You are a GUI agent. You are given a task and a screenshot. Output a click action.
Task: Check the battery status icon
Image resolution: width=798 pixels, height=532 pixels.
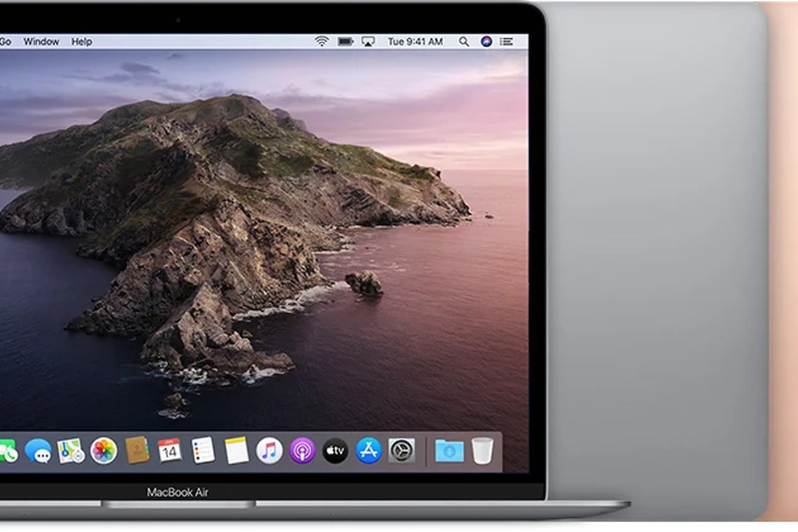pyautogui.click(x=345, y=41)
